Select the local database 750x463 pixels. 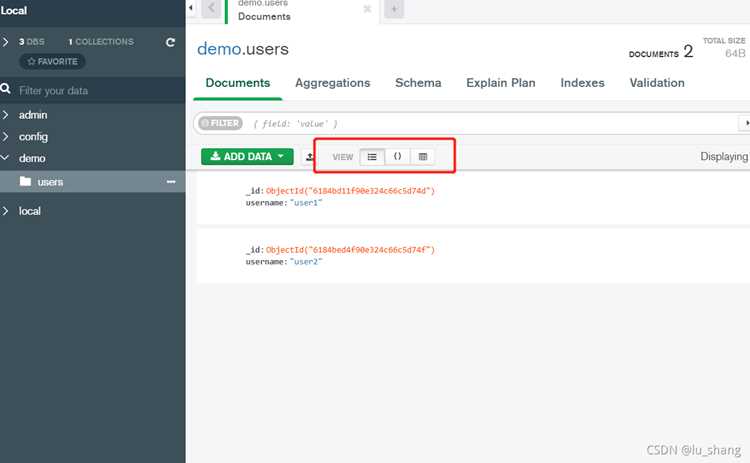tap(30, 211)
